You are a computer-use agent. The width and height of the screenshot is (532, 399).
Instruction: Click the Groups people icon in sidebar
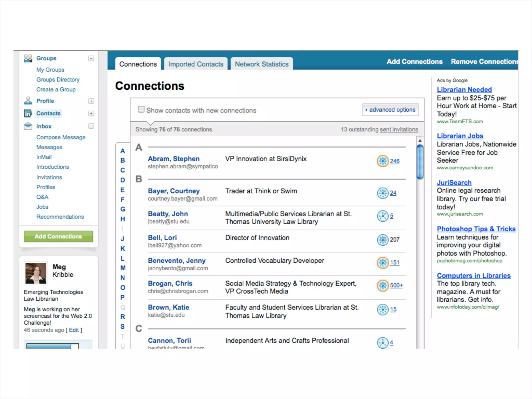pyautogui.click(x=28, y=58)
